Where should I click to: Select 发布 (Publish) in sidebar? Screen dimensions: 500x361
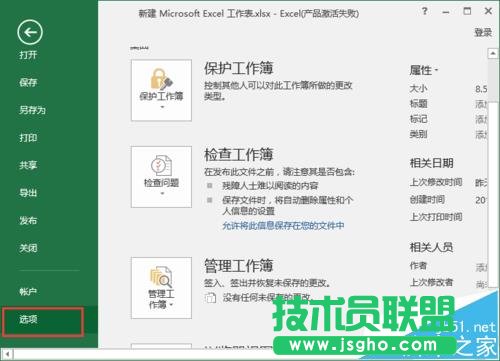[28, 220]
